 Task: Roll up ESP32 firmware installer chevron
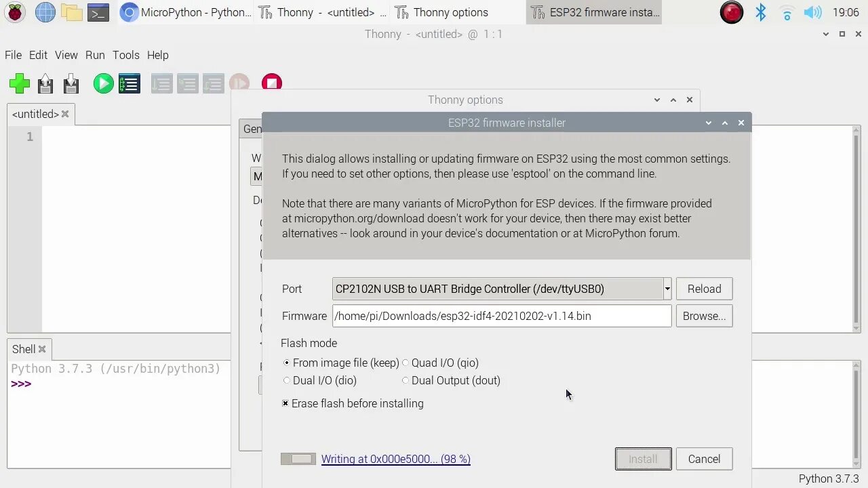pyautogui.click(x=709, y=123)
